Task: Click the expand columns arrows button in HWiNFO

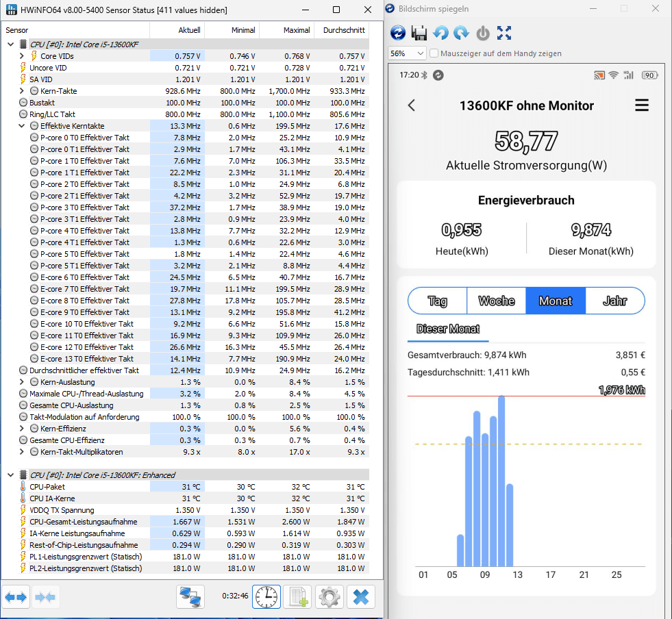Action: pos(16,596)
